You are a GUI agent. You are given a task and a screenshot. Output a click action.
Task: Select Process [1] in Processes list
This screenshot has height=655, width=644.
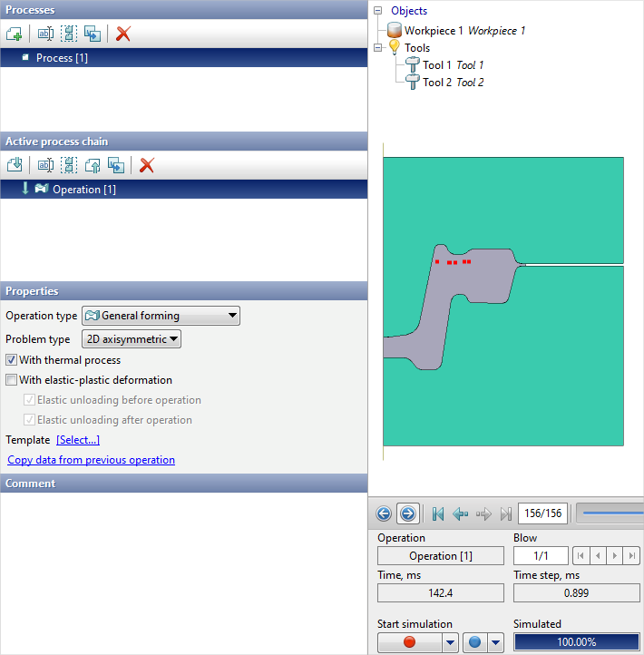coord(62,58)
